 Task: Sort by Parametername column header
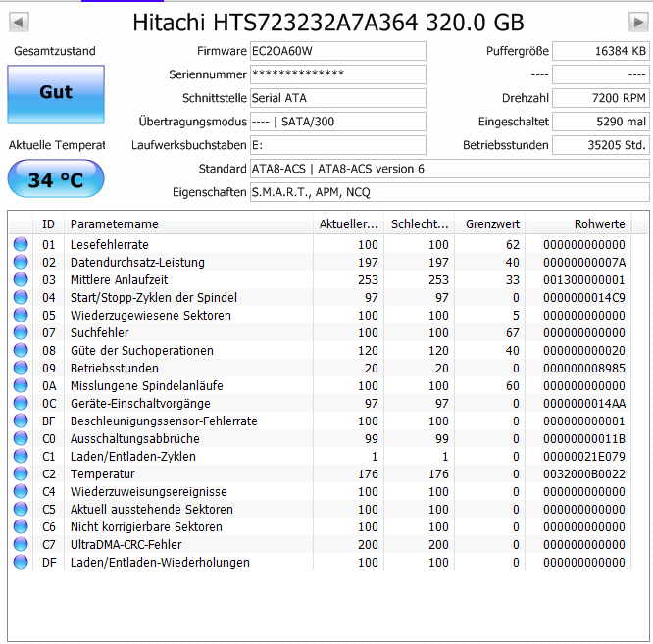pos(188,223)
